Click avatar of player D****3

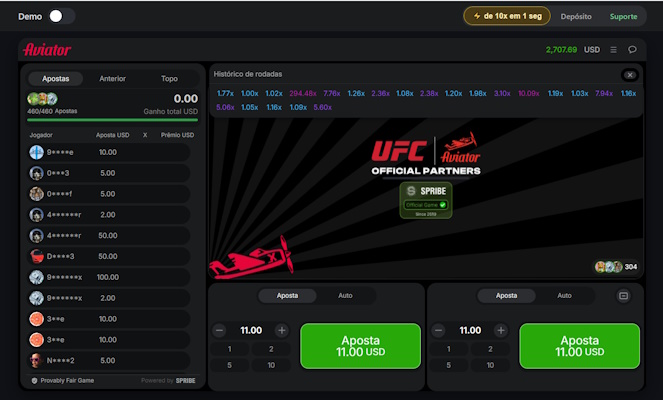36,256
